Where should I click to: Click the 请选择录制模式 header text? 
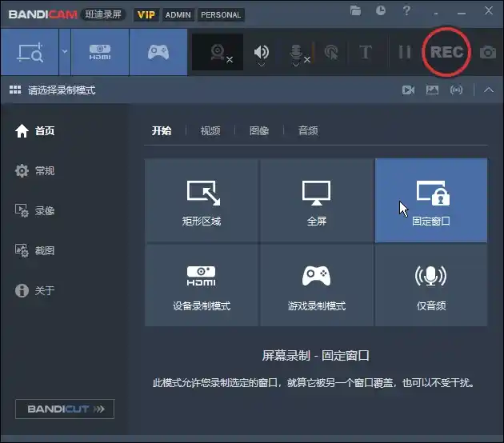pos(62,90)
